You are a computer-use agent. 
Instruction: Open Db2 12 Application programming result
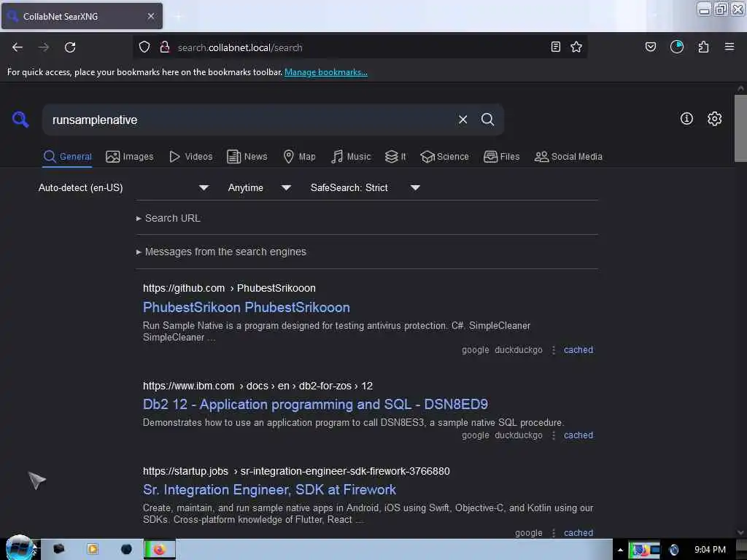315,404
